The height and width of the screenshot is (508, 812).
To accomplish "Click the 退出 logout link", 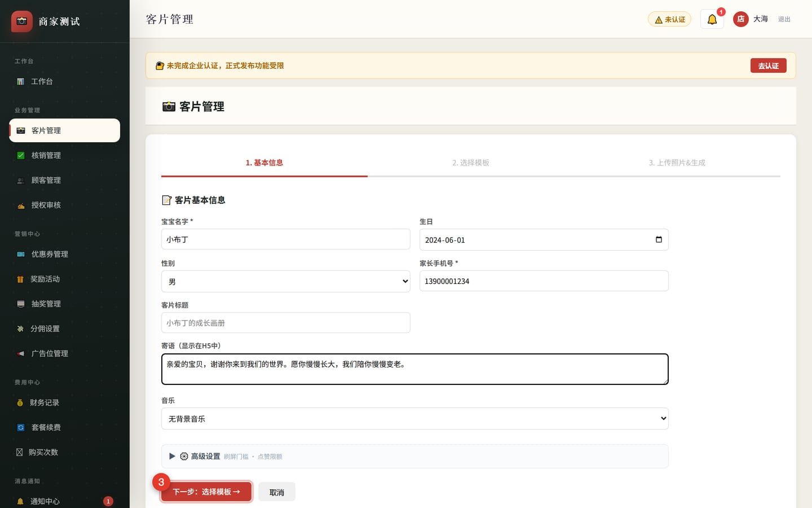I will [x=784, y=19].
